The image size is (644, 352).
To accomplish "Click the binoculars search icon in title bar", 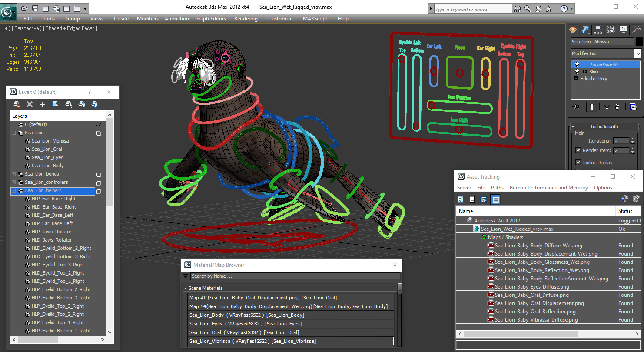I will (x=518, y=9).
